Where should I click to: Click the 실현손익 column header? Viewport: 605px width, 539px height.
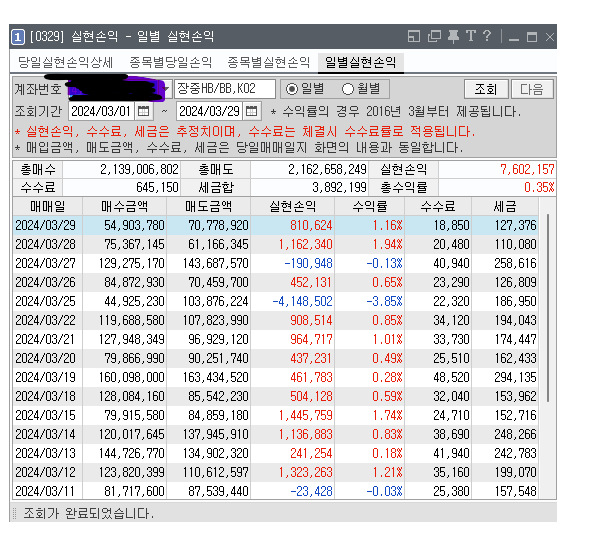292,206
